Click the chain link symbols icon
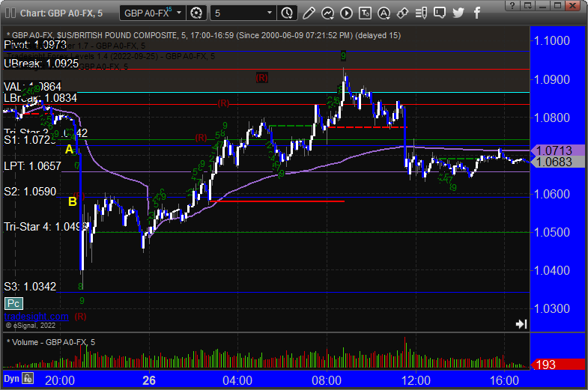Viewport: 588px width, 390px height. click(x=402, y=13)
